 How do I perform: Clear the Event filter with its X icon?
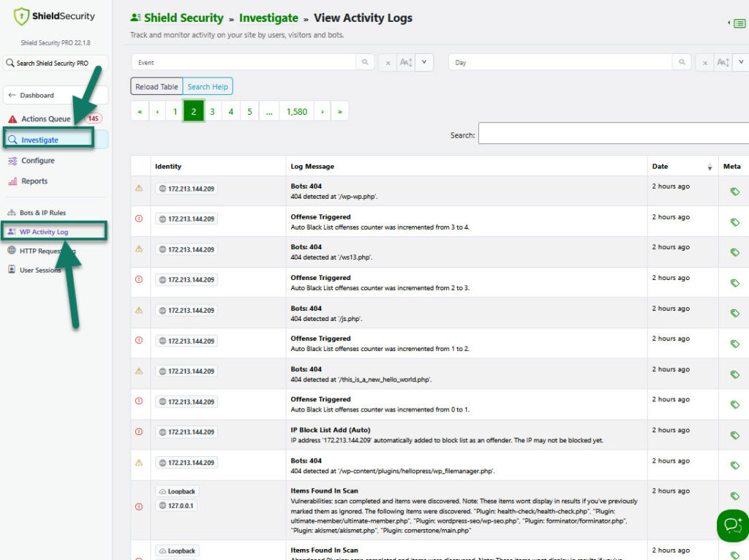[388, 63]
